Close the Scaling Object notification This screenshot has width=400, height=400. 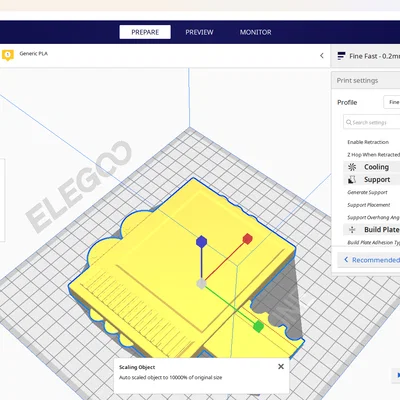pos(281,367)
